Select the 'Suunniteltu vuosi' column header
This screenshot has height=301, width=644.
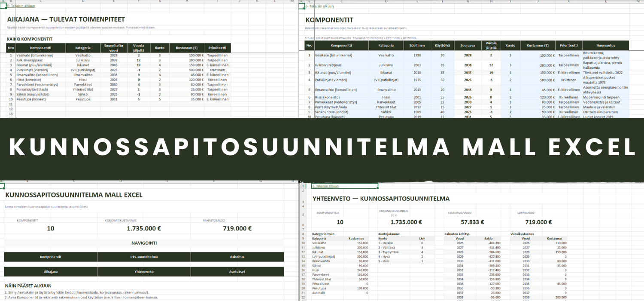pos(113,48)
